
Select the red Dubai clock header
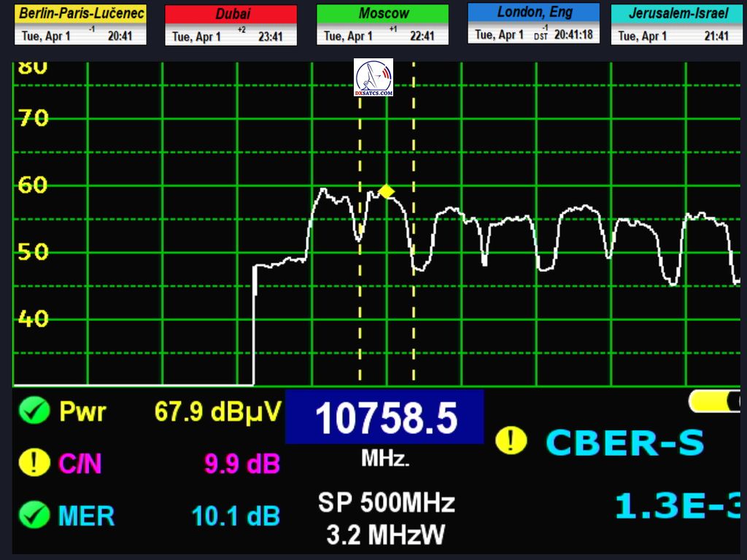(231, 14)
